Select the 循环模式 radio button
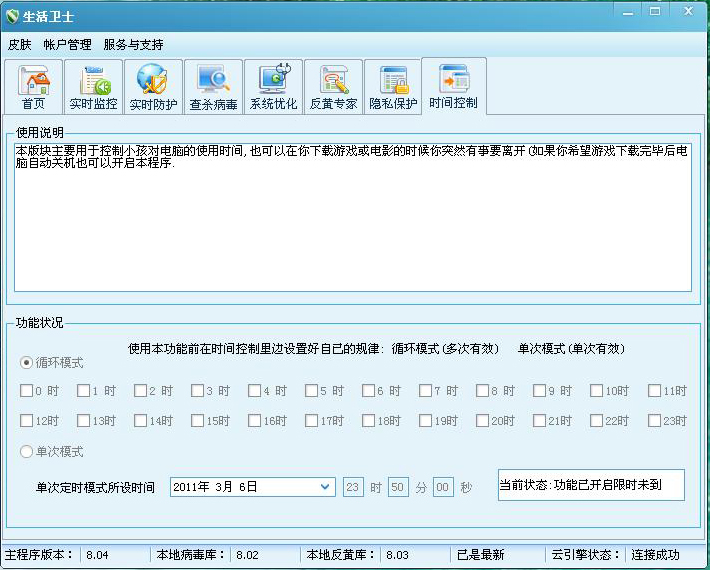 tap(27, 362)
